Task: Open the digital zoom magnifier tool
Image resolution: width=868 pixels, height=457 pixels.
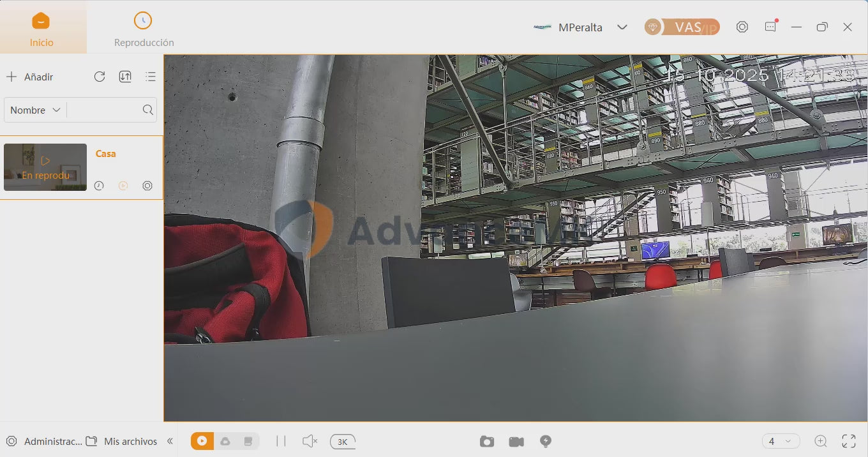Action: (x=821, y=441)
